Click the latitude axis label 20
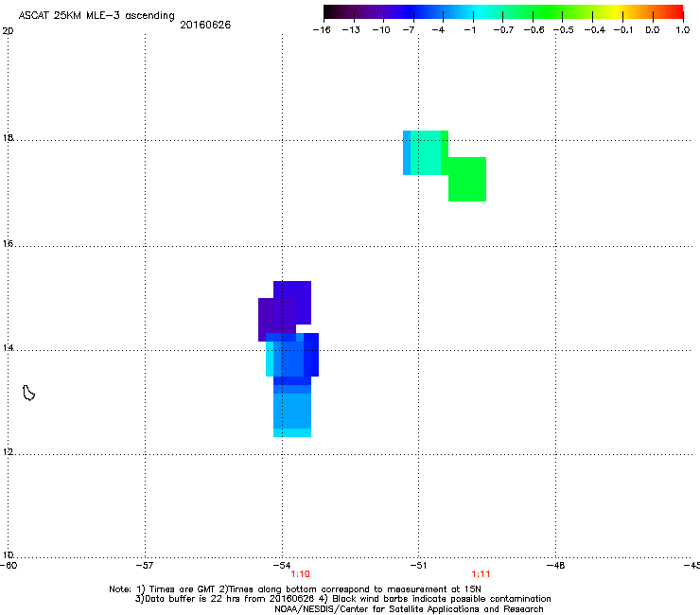The image size is (700, 615). tap(8, 31)
